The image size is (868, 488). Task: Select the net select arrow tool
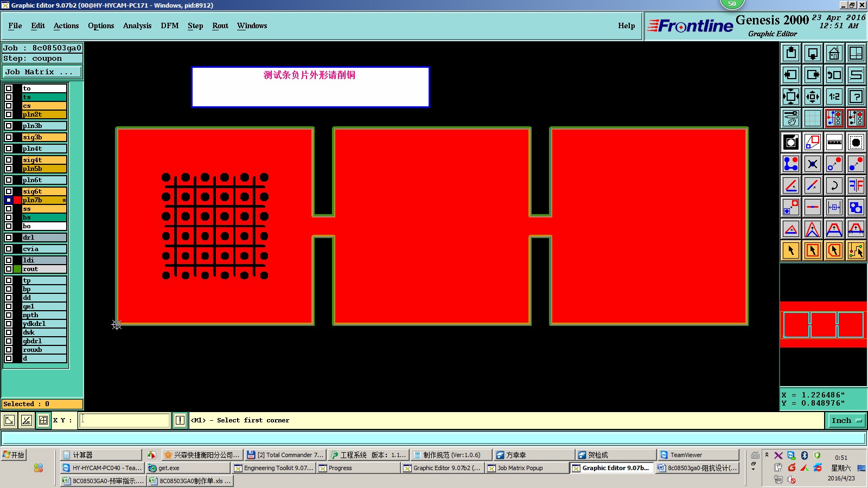coord(856,251)
